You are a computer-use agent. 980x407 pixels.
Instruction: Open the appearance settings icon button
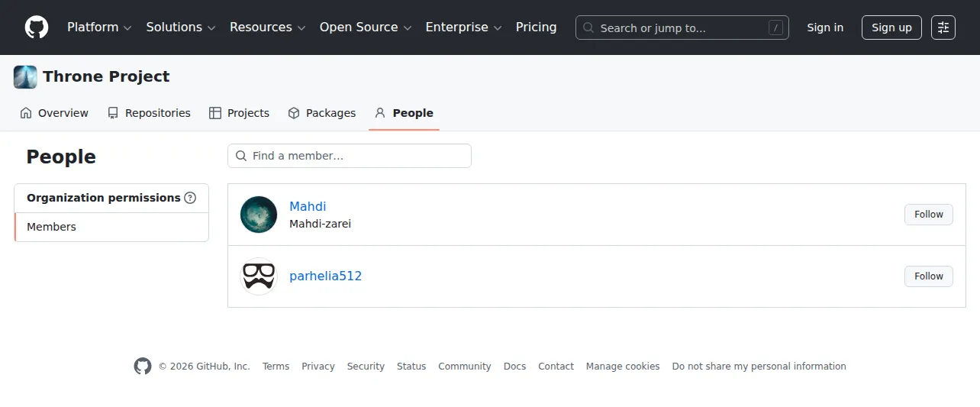[943, 27]
